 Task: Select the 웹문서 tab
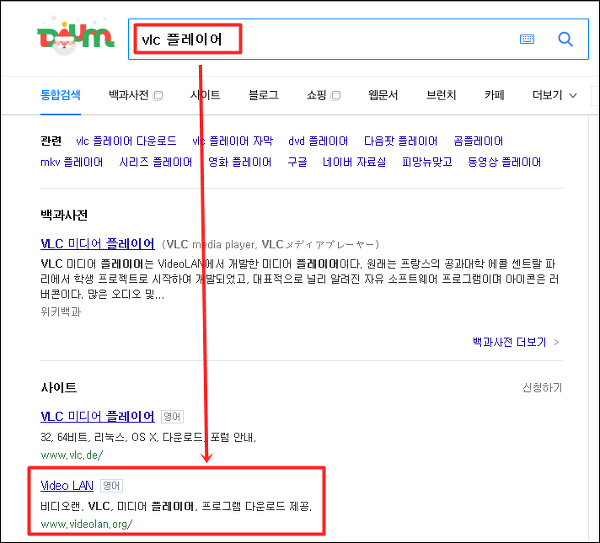coord(383,95)
